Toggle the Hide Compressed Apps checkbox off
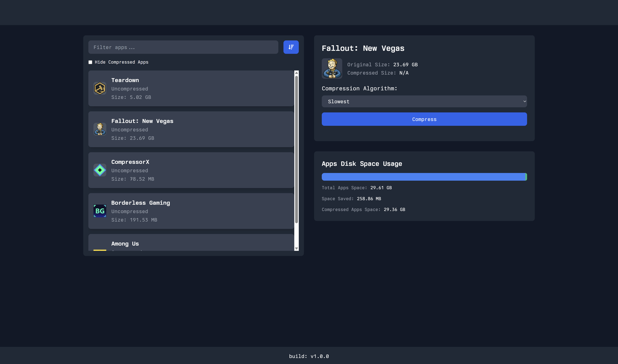Screen dimensions: 618x364 point(90,62)
